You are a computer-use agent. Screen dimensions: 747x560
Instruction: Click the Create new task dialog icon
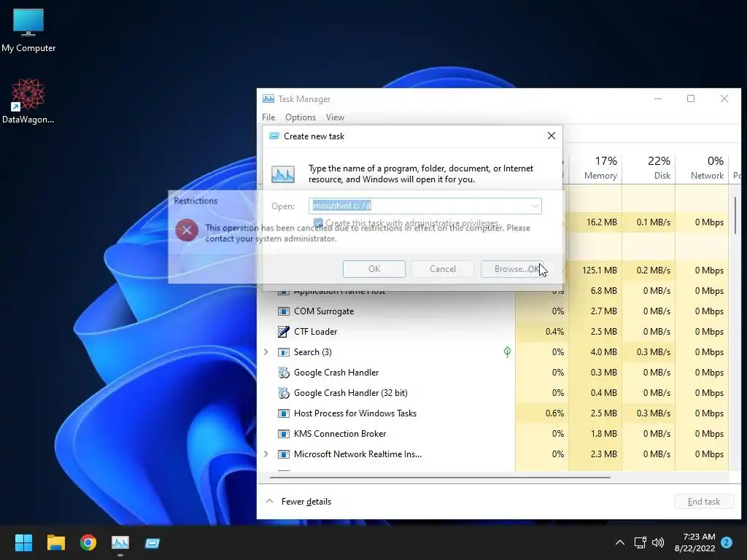pos(274,136)
